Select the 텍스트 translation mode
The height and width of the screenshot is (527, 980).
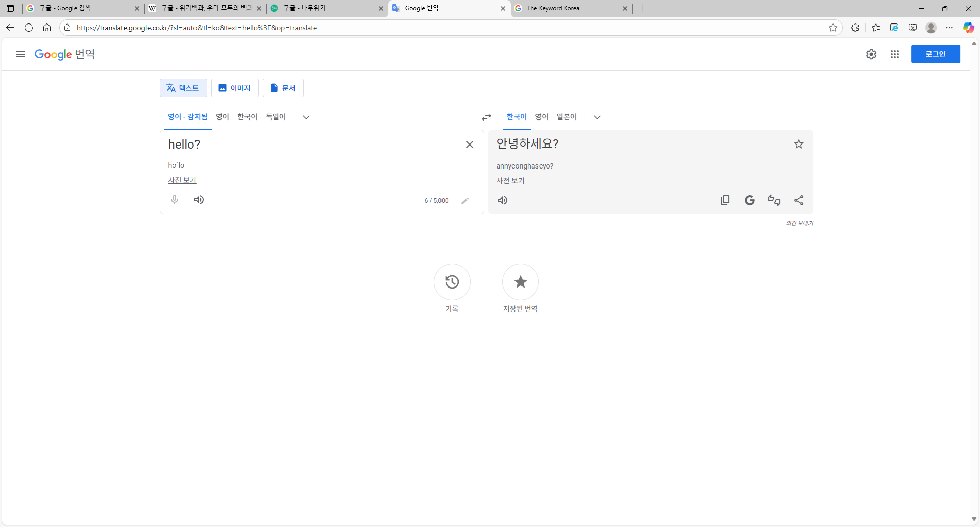click(183, 88)
